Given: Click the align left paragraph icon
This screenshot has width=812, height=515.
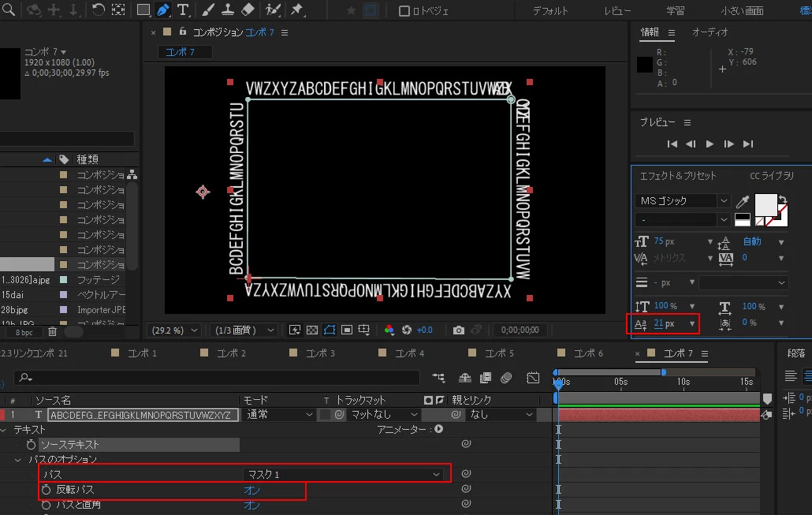Looking at the screenshot, I should [x=790, y=376].
